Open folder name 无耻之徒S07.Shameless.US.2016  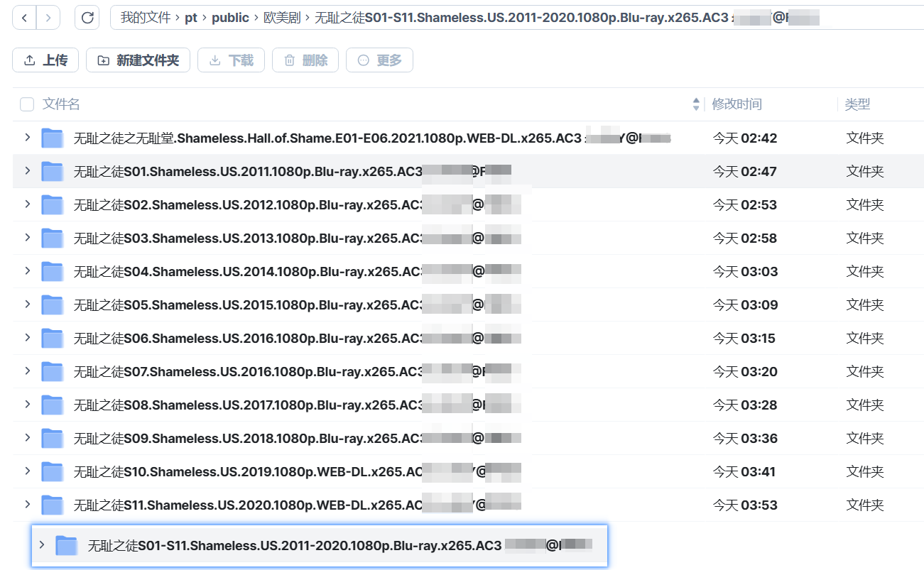coord(298,371)
